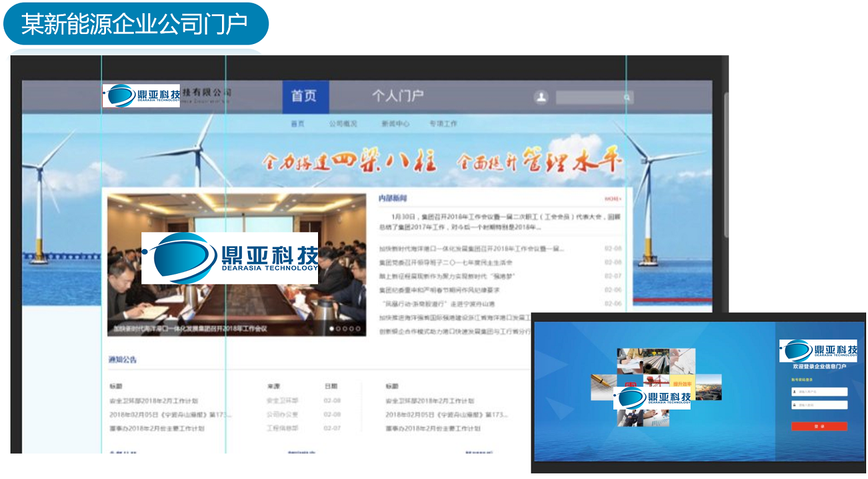Select the last carousel indicator dot

[358, 328]
